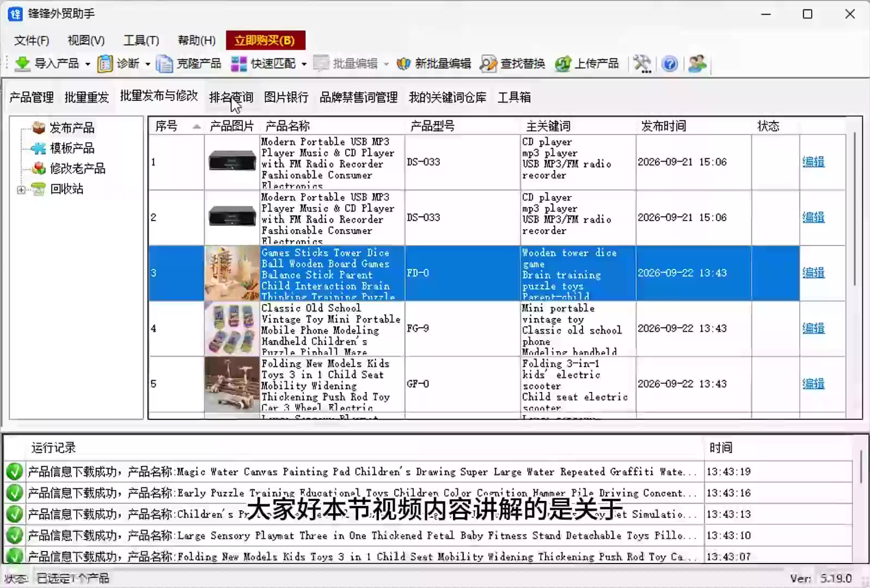Select 模板产品 in the tree

(x=72, y=148)
